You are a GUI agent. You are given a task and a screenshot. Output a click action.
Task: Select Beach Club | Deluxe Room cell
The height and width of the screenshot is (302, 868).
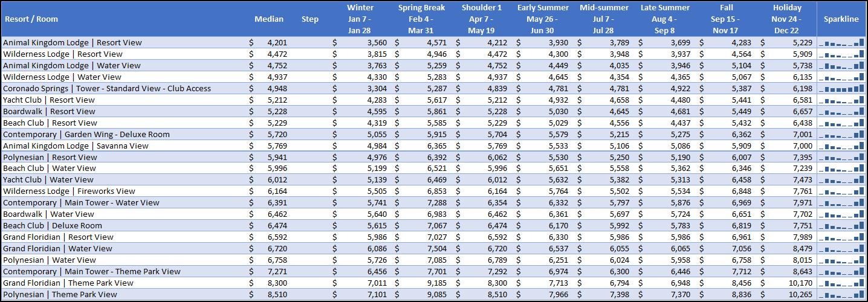53,225
